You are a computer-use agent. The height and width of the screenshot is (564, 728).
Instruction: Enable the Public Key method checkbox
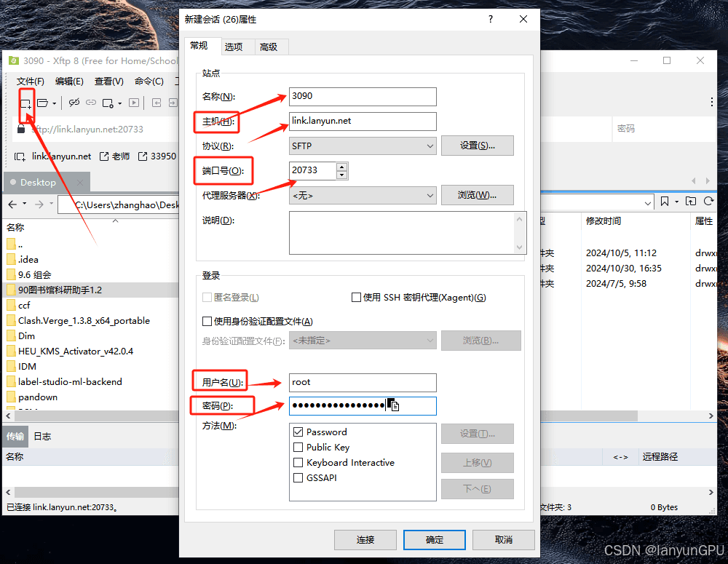click(x=298, y=448)
